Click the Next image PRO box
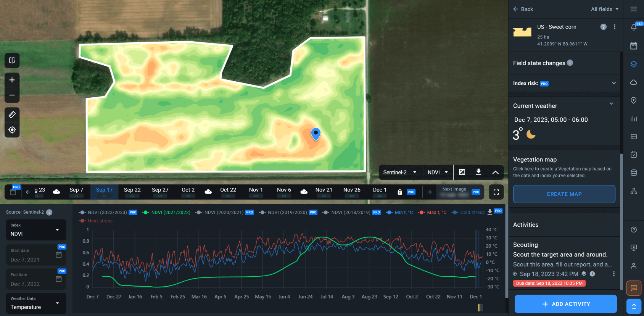 [460, 192]
